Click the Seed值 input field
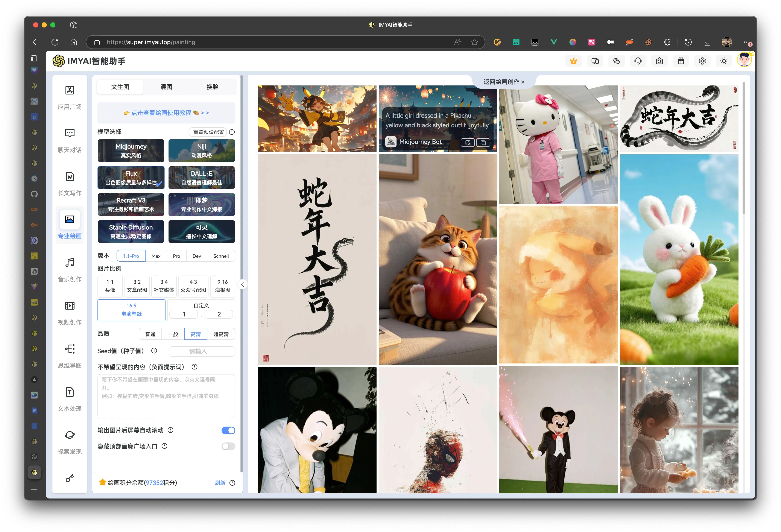This screenshot has height=532, width=781. [x=202, y=351]
